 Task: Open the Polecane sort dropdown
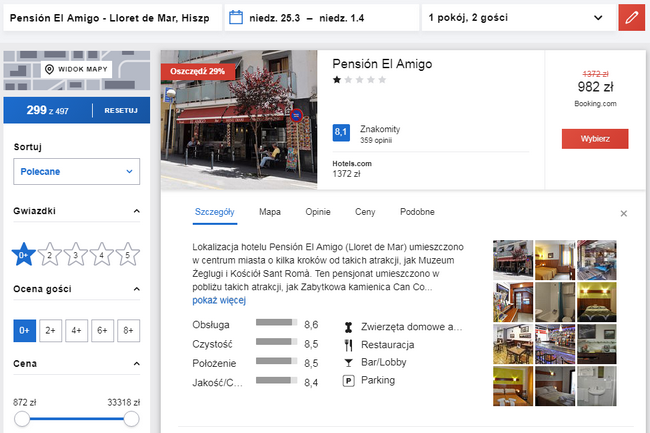pos(77,172)
